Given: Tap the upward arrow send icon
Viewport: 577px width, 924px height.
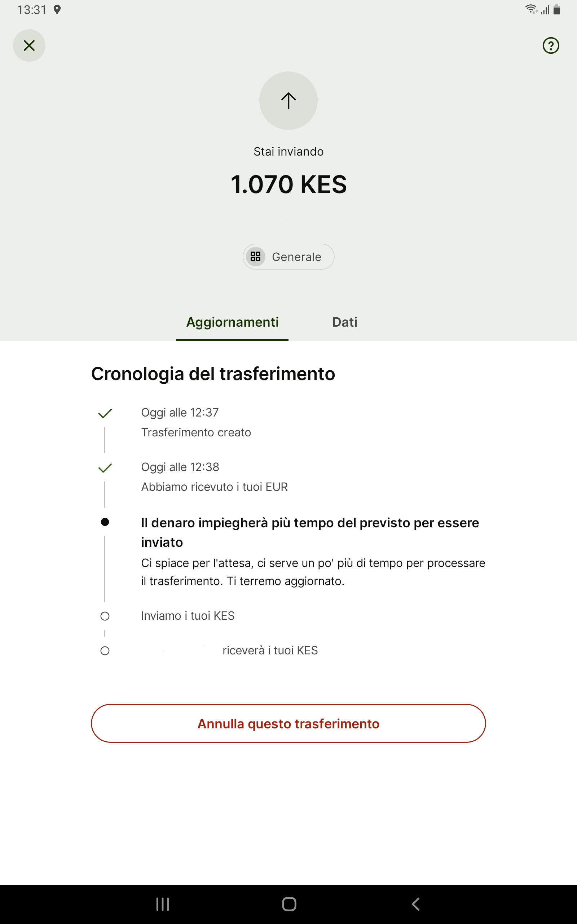Looking at the screenshot, I should pyautogui.click(x=288, y=101).
